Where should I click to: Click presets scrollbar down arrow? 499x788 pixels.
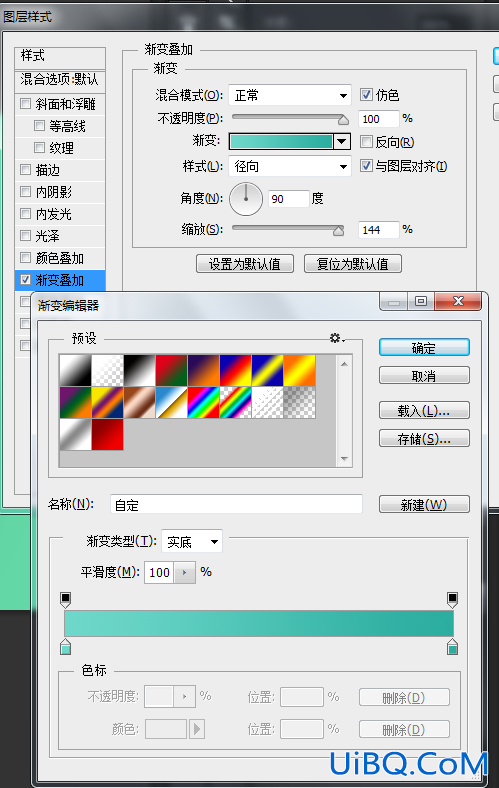344,459
